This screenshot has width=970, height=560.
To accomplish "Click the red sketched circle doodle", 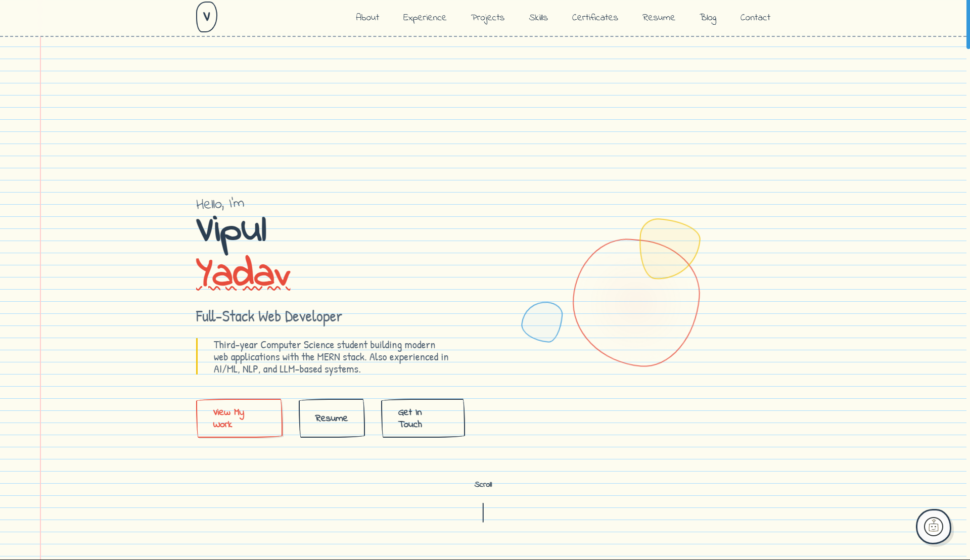I will click(x=636, y=301).
